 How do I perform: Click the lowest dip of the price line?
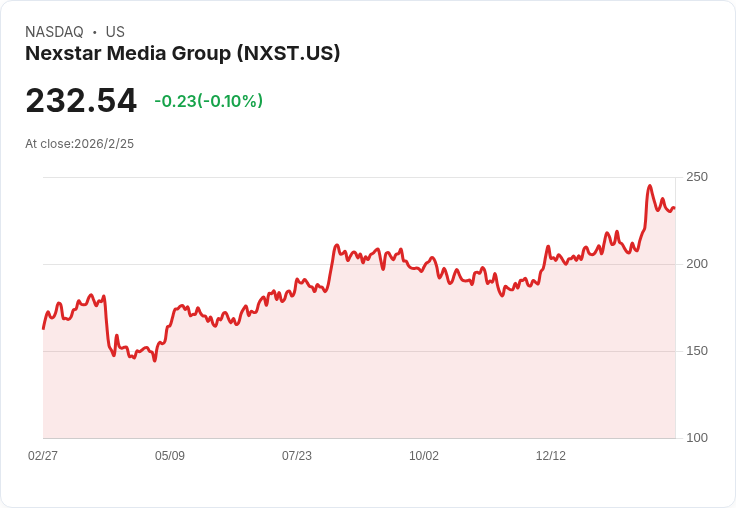point(155,360)
